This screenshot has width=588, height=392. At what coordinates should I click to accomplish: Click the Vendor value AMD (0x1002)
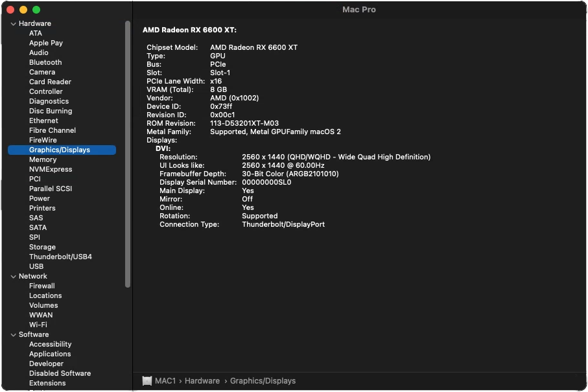tap(235, 98)
